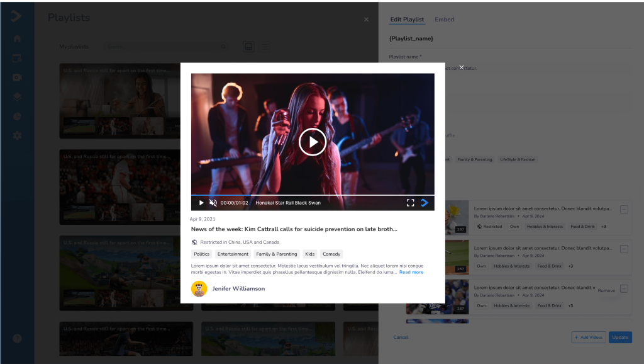
Task: Open the Settings gear in the sidebar
Action: click(17, 135)
